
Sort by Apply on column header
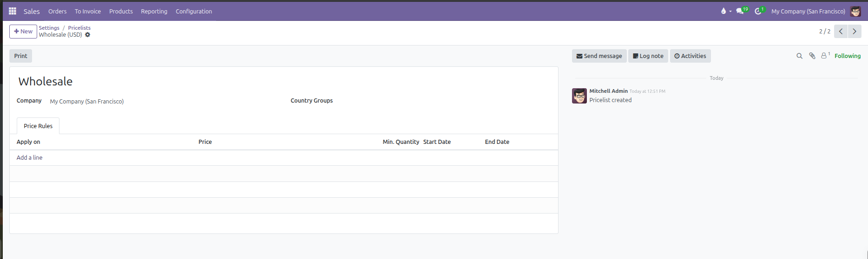coord(28,142)
